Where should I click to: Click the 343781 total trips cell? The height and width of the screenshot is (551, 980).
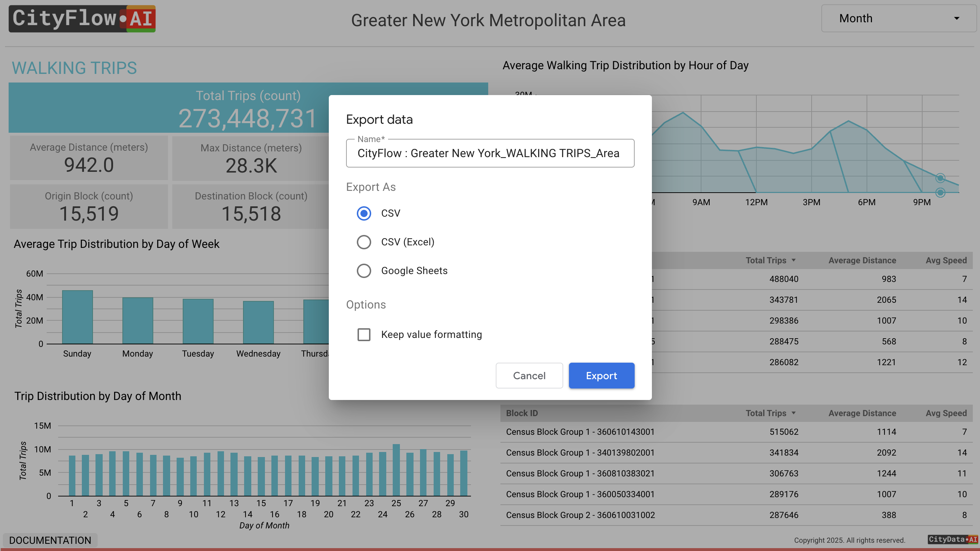pyautogui.click(x=784, y=300)
